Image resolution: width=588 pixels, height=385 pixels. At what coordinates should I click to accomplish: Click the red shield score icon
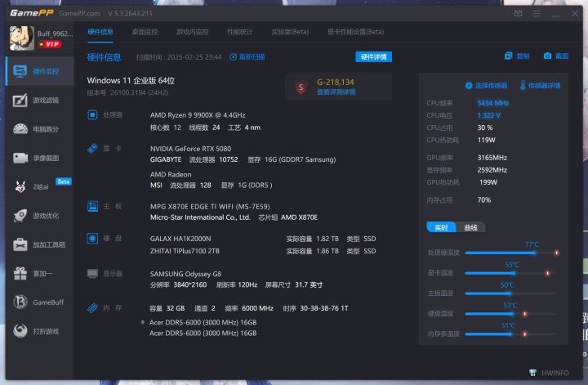[x=301, y=87]
